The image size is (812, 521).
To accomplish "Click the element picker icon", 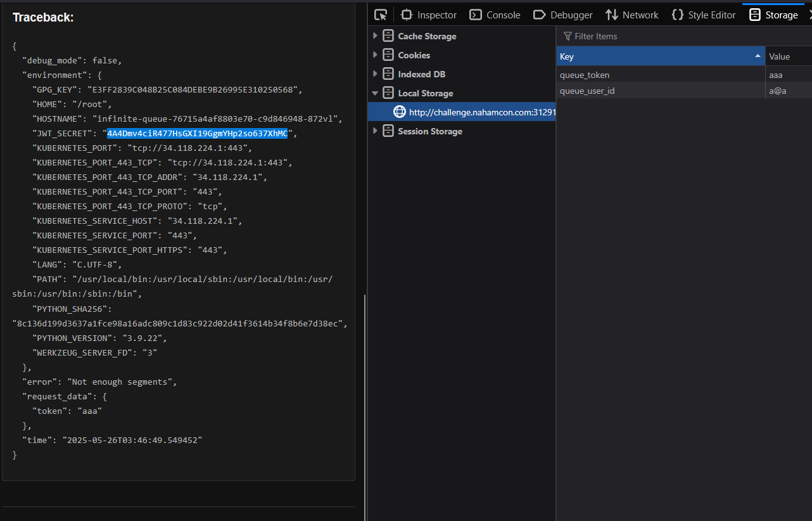I will 380,15.
